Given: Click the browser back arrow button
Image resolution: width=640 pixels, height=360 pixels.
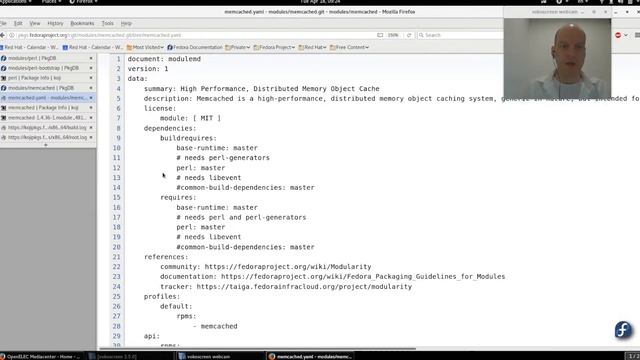Looking at the screenshot, I should pyautogui.click(x=2, y=35).
